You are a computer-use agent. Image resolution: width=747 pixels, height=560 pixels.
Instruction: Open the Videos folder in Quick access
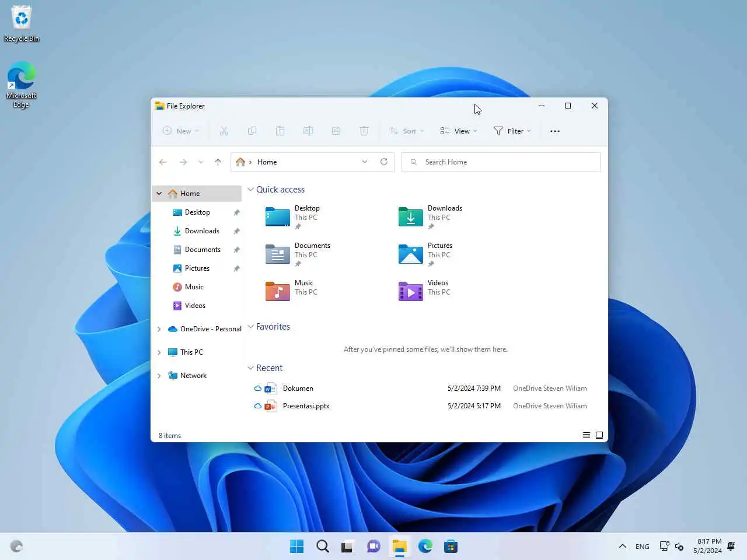pos(424,290)
